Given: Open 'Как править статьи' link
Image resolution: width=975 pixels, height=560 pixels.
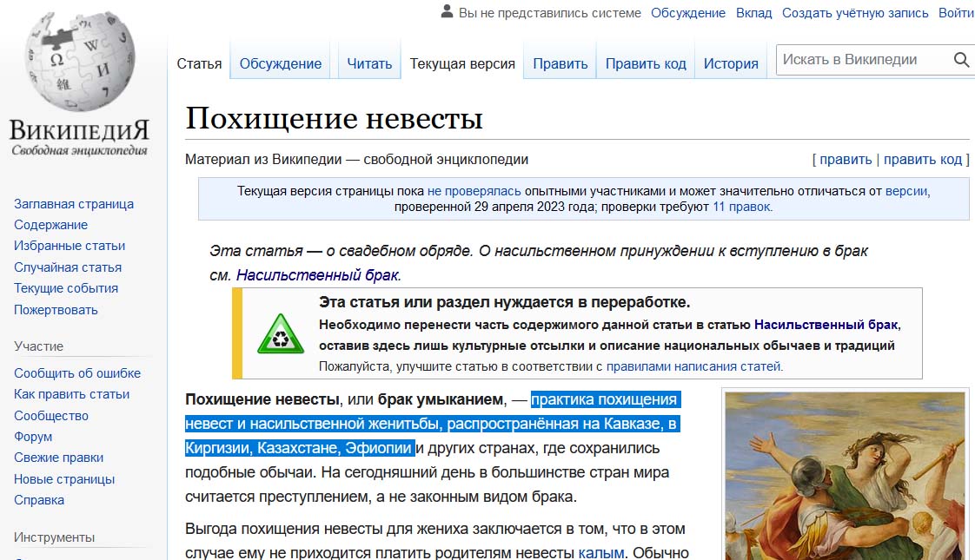Looking at the screenshot, I should 71,394.
